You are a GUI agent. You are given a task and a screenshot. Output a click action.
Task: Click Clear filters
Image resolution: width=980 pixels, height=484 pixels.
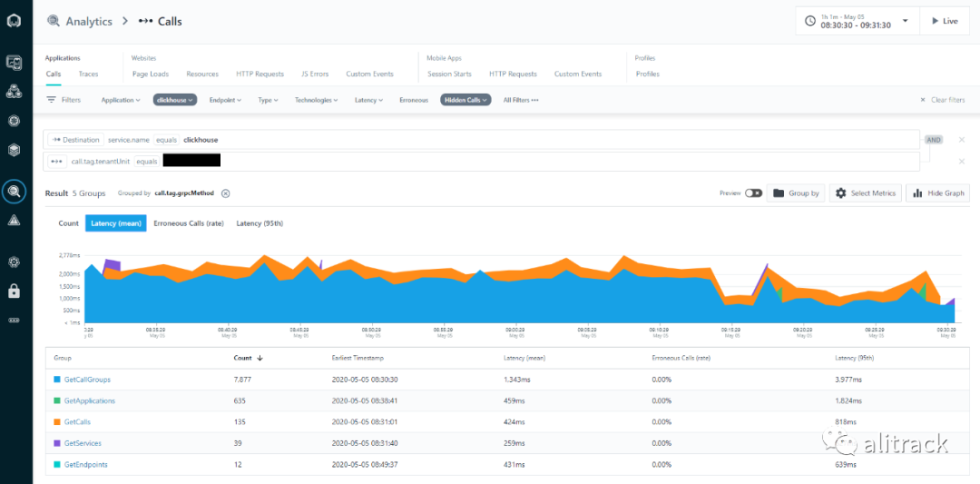tap(943, 100)
